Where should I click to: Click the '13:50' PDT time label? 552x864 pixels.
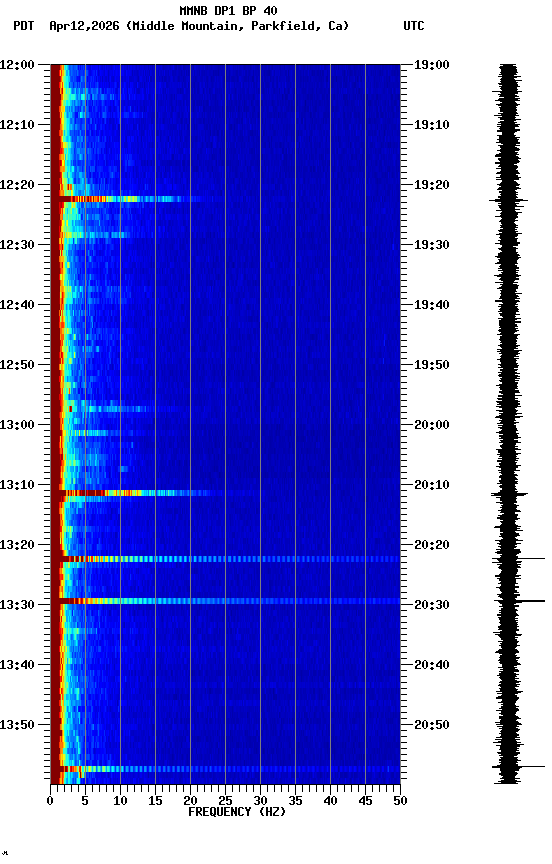pos(17,726)
